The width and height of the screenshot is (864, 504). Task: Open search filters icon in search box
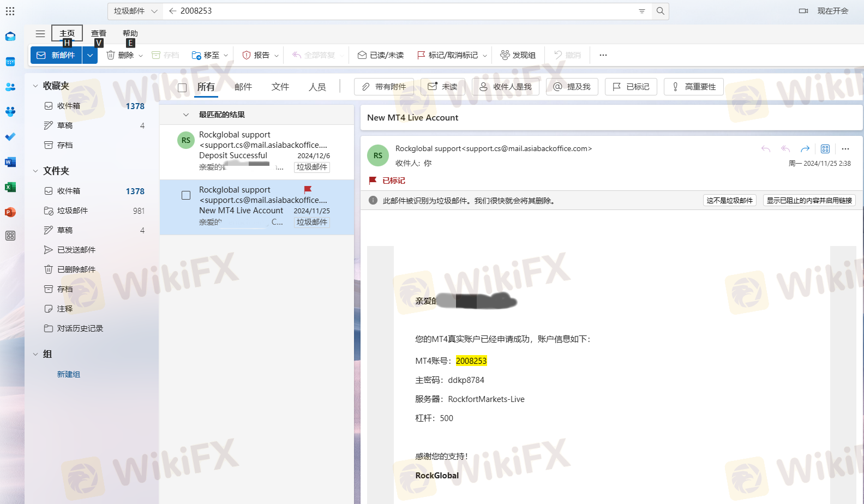642,11
